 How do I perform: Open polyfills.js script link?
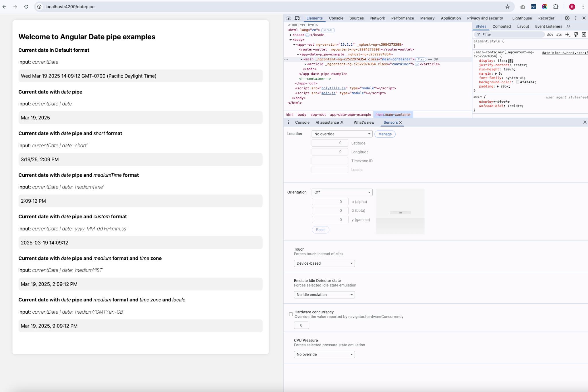pos(334,88)
